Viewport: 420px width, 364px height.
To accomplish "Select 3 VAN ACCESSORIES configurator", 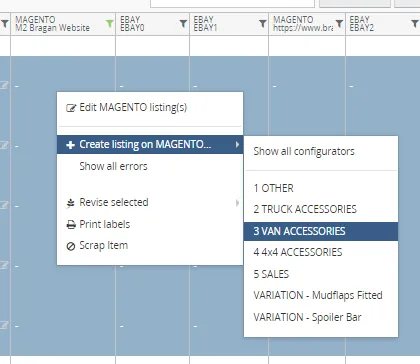I will pos(321,231).
